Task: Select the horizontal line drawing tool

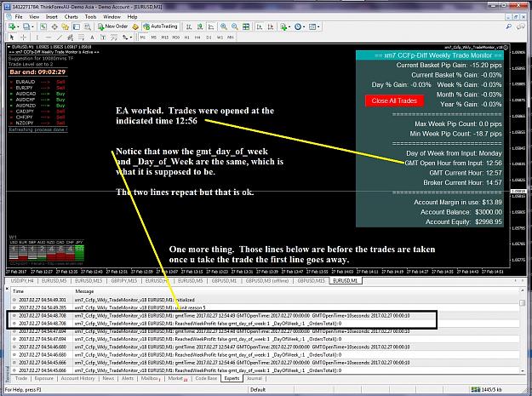Action: coord(49,37)
